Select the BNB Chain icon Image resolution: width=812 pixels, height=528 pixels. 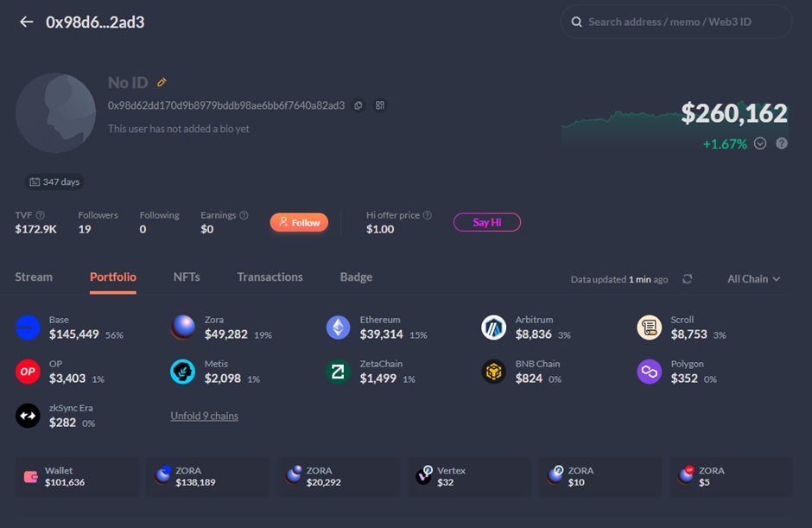pos(493,372)
